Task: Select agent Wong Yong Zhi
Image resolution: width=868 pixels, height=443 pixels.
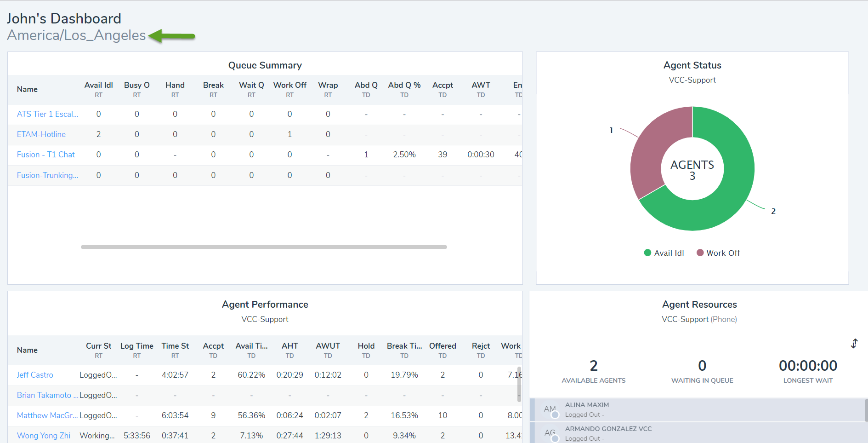Action: (x=44, y=436)
